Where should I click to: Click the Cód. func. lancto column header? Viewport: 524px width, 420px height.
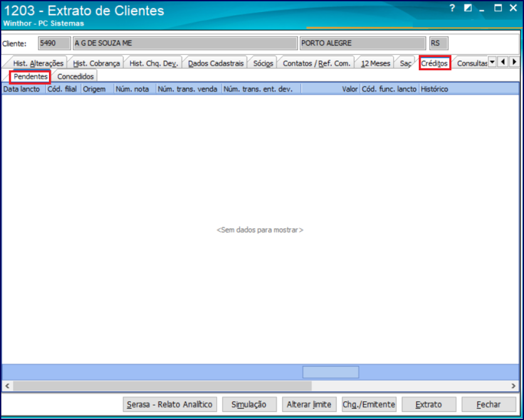[x=389, y=89]
